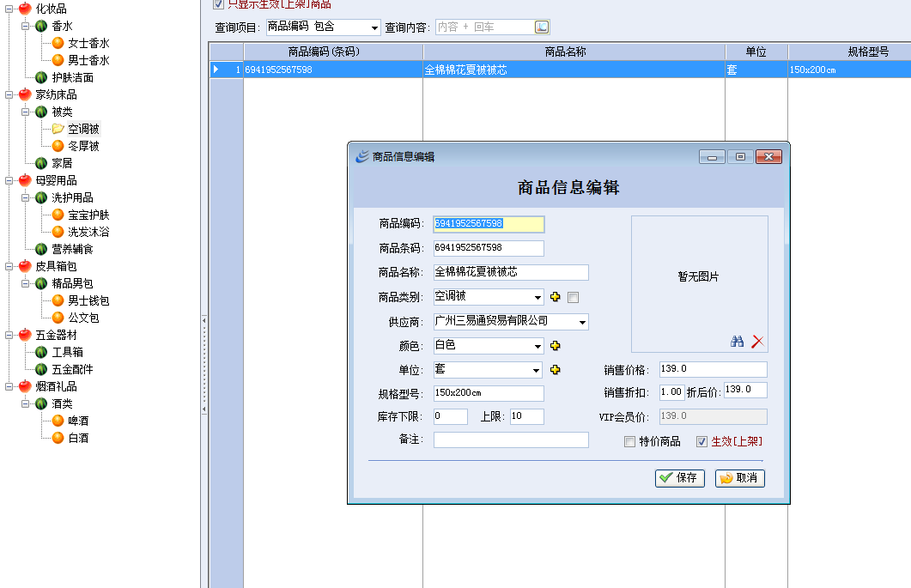Click the yellow plus beside 商品类别
The height and width of the screenshot is (588, 911).
click(x=555, y=297)
